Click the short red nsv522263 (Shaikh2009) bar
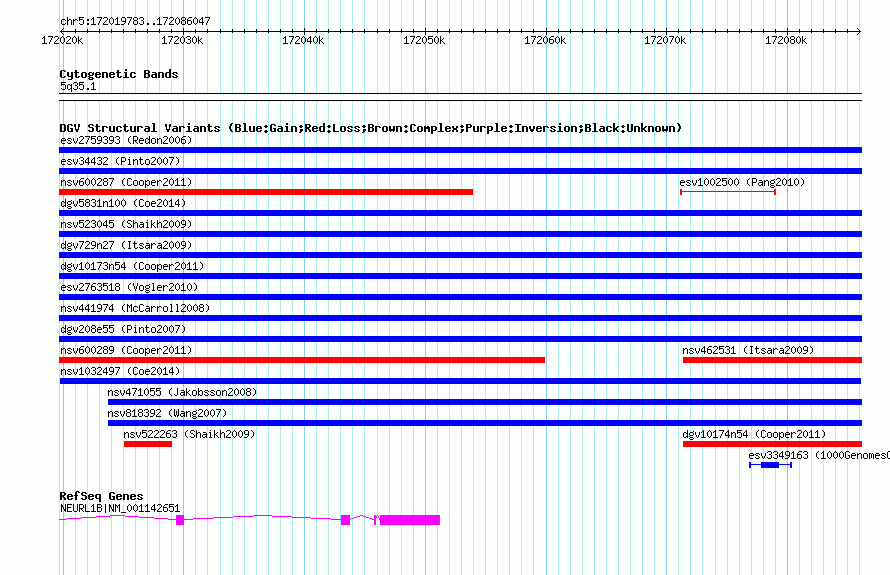890x575 pixels. 148,444
